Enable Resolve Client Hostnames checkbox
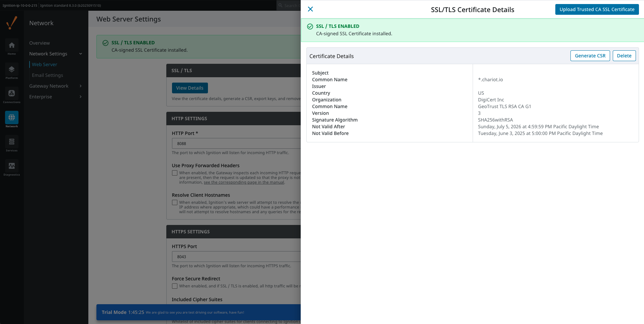Screen dimensions: 644x324 pos(175,203)
